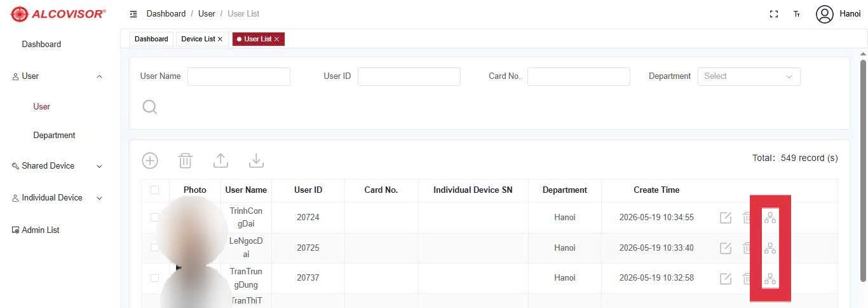The width and height of the screenshot is (868, 308).
Task: Tick checkbox for TrinhCongDai row
Action: click(154, 217)
